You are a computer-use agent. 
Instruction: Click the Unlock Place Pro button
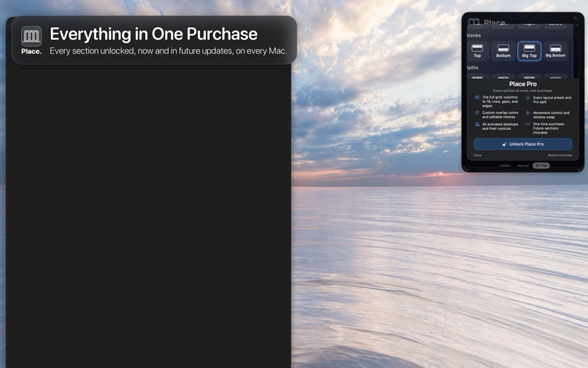(523, 144)
